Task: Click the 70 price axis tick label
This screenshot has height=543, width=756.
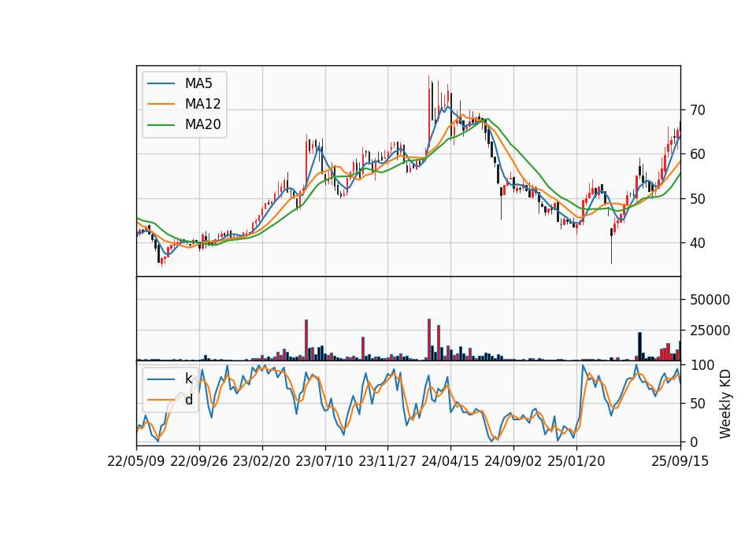Action: click(698, 110)
